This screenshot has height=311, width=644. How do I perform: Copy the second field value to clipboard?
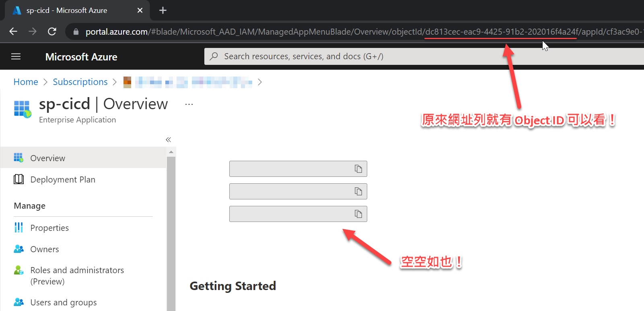point(358,191)
